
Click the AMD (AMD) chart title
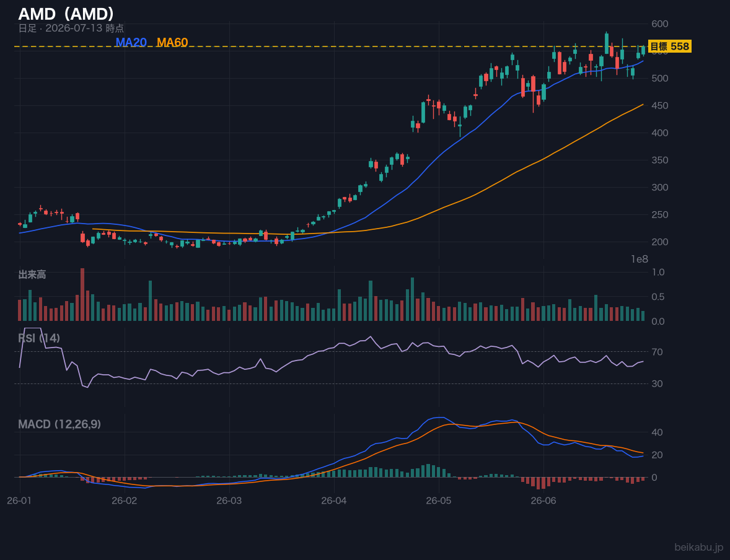pos(66,14)
